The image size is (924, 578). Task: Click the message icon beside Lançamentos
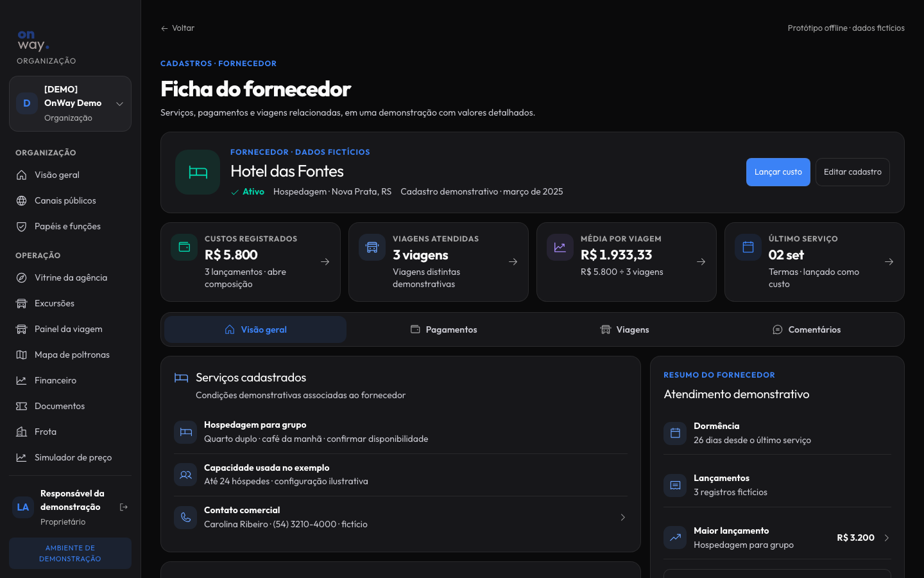pos(675,486)
